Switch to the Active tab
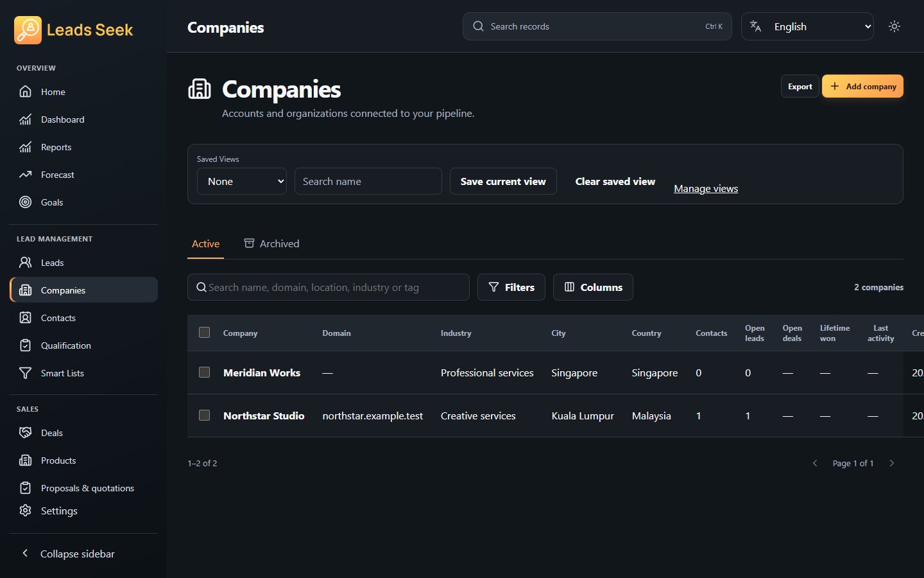The image size is (924, 578). coord(205,244)
